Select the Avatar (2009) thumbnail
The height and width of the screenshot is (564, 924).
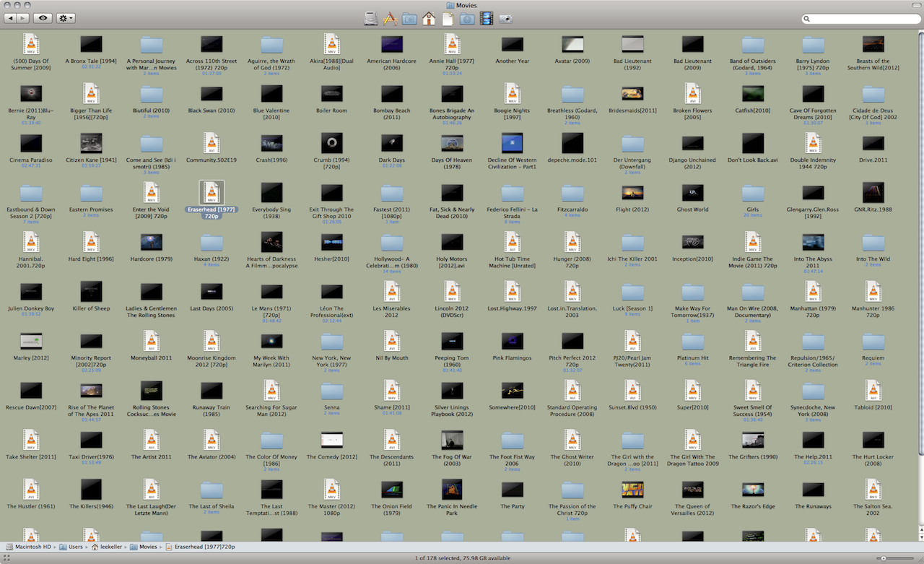pyautogui.click(x=572, y=44)
